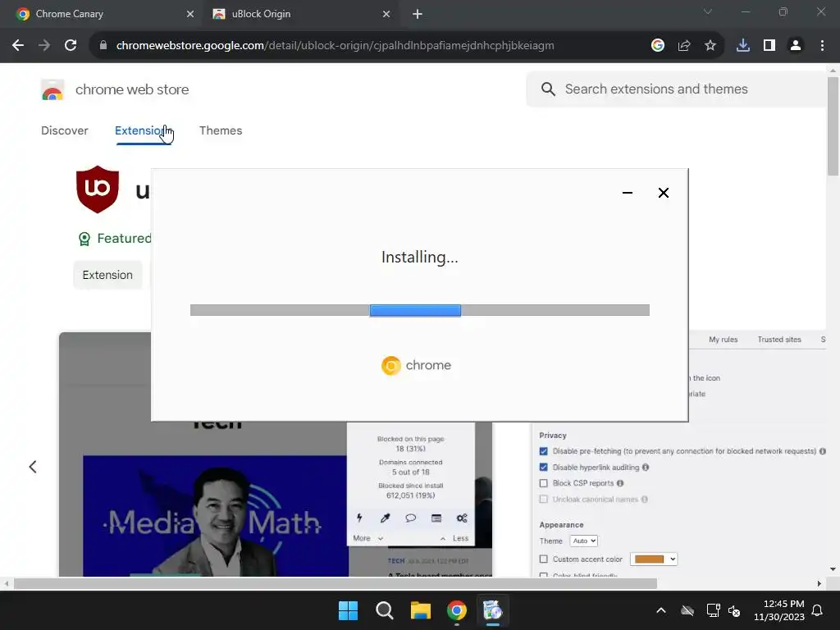Open the Trusted sites tab
The image size is (840, 630).
[x=779, y=339]
